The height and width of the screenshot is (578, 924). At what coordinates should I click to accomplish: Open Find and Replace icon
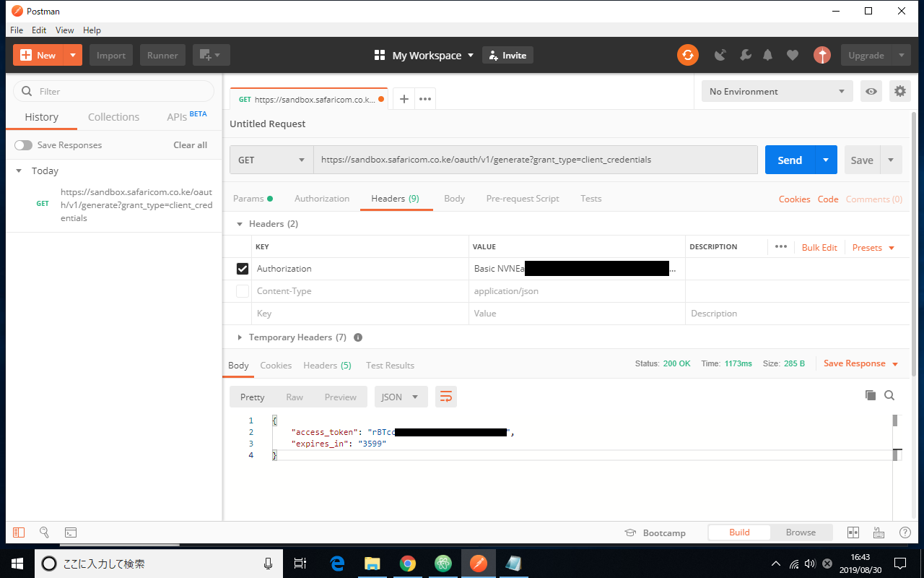pyautogui.click(x=44, y=532)
